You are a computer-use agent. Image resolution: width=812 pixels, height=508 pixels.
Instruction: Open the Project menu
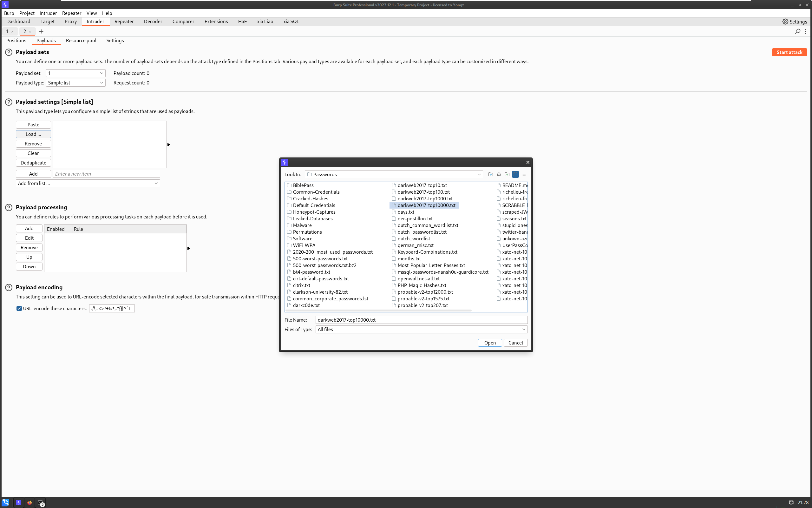click(x=27, y=13)
